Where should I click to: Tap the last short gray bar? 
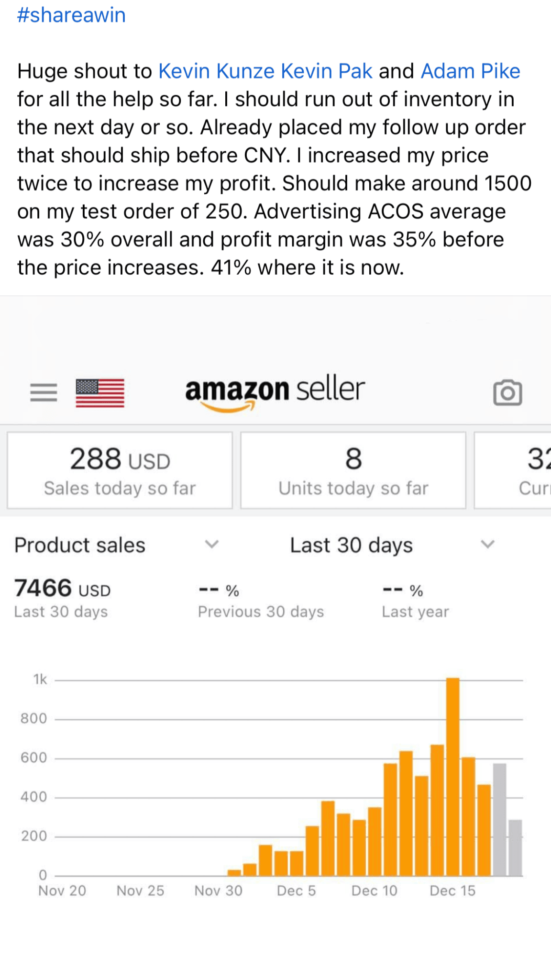click(x=515, y=847)
